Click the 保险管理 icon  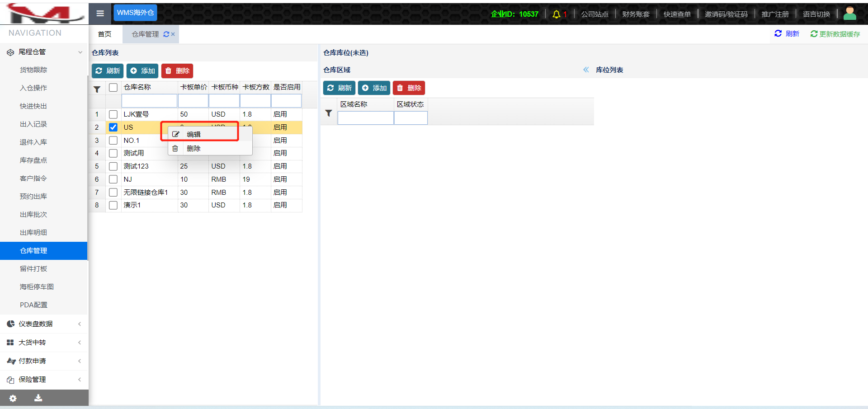[x=10, y=380]
